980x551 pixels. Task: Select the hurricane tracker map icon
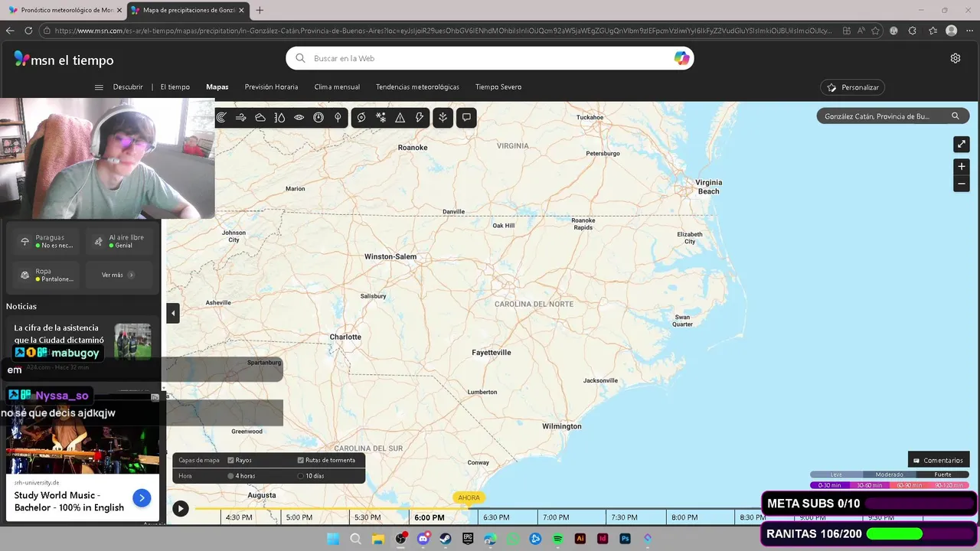point(361,117)
